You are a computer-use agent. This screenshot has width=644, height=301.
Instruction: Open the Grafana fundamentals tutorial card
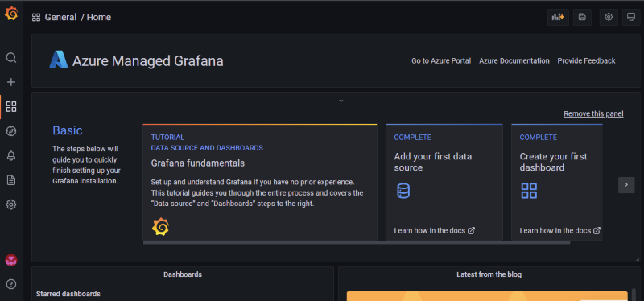tap(259, 182)
